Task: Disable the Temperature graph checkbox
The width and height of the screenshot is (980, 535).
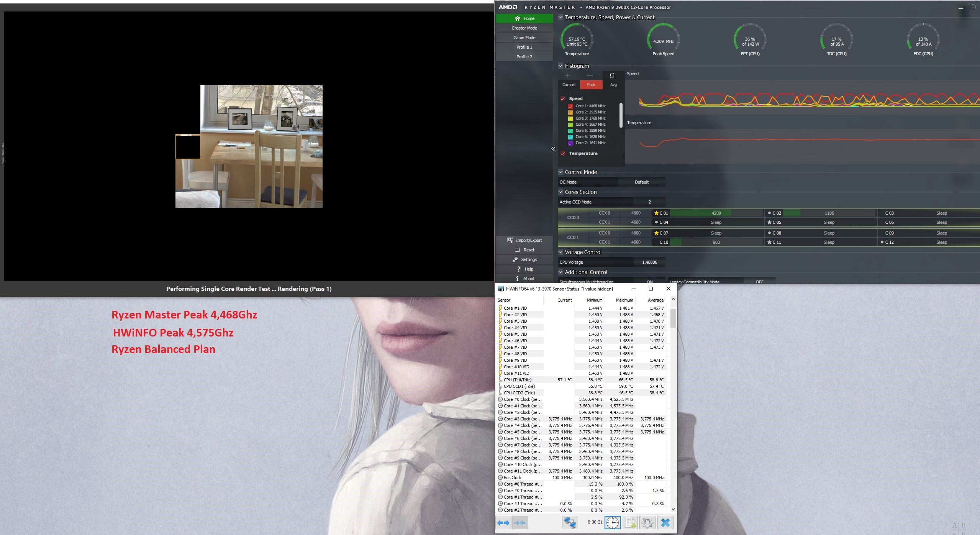Action: tap(563, 153)
